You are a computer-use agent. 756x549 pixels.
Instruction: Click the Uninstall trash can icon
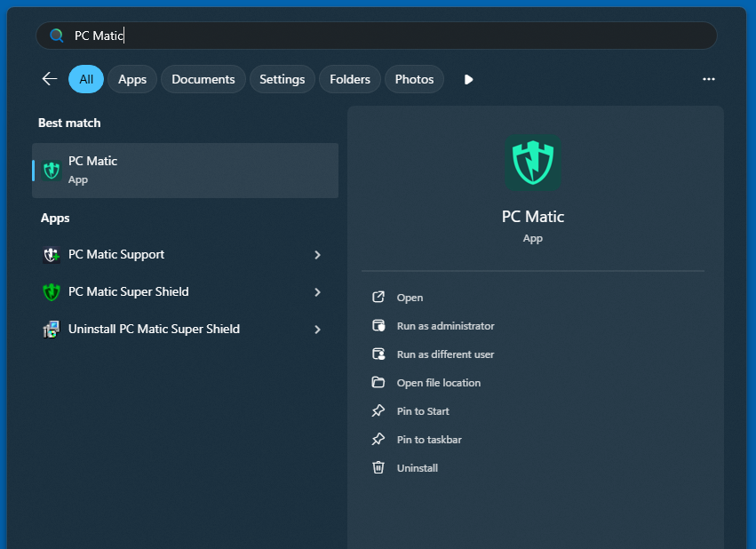pos(378,467)
